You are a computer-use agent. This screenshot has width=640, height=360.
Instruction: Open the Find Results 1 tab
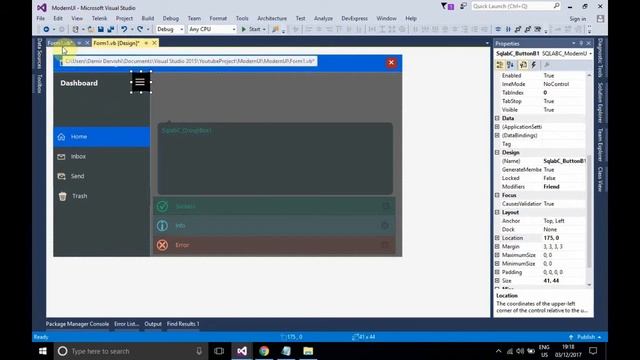183,324
